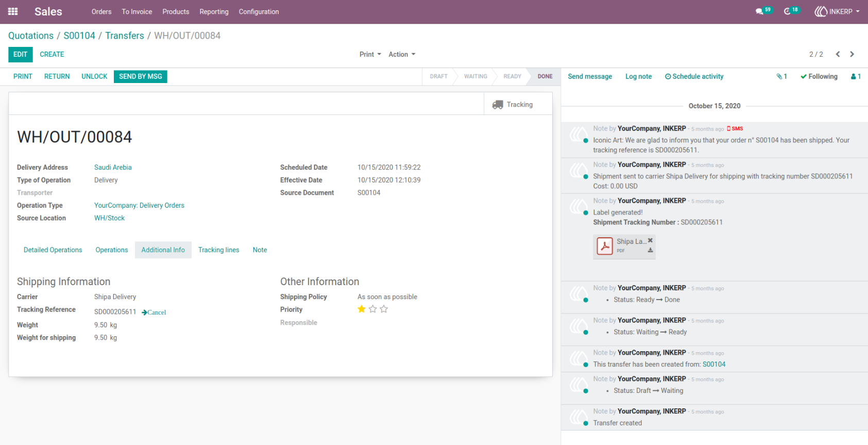
Task: Toggle the Following subscription
Action: 819,76
